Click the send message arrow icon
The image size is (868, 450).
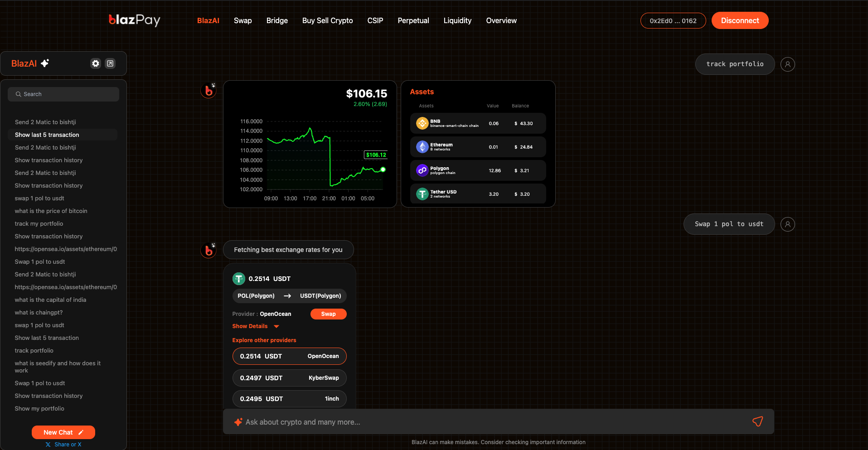coord(757,421)
